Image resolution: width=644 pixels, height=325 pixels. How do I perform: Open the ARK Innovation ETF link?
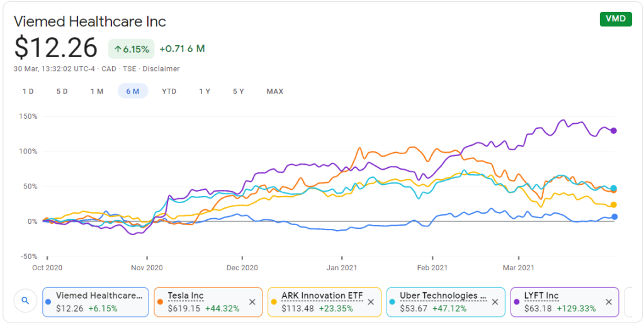[x=322, y=296]
